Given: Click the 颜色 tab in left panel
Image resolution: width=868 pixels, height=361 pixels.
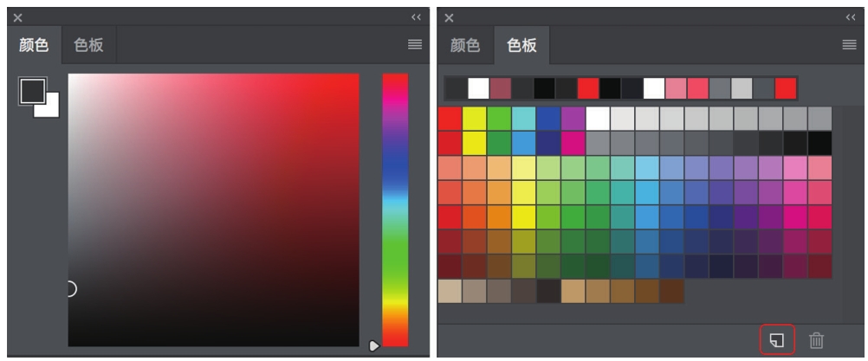Looking at the screenshot, I should pyautogui.click(x=34, y=45).
